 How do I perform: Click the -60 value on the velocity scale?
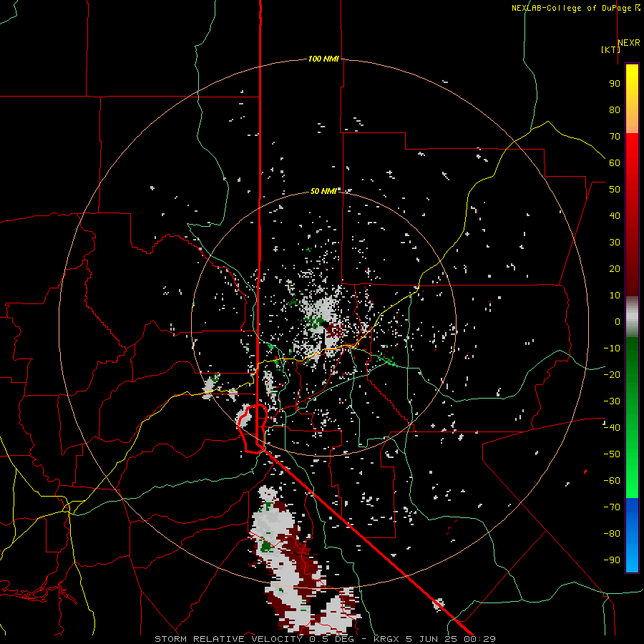click(612, 481)
